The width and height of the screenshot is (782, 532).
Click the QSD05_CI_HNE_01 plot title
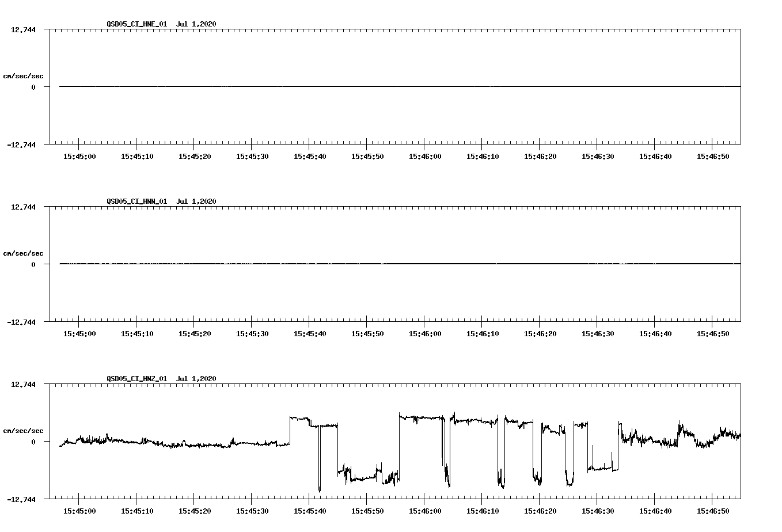(x=161, y=24)
